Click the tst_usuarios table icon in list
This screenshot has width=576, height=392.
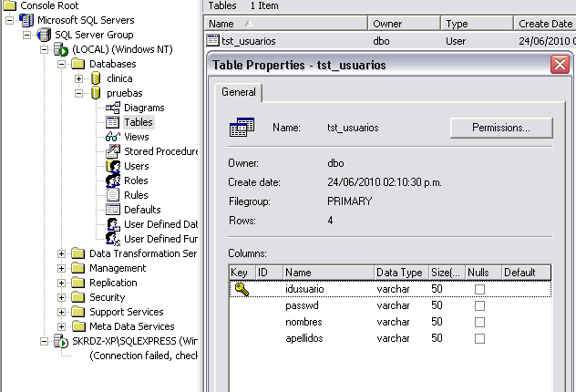click(x=212, y=40)
